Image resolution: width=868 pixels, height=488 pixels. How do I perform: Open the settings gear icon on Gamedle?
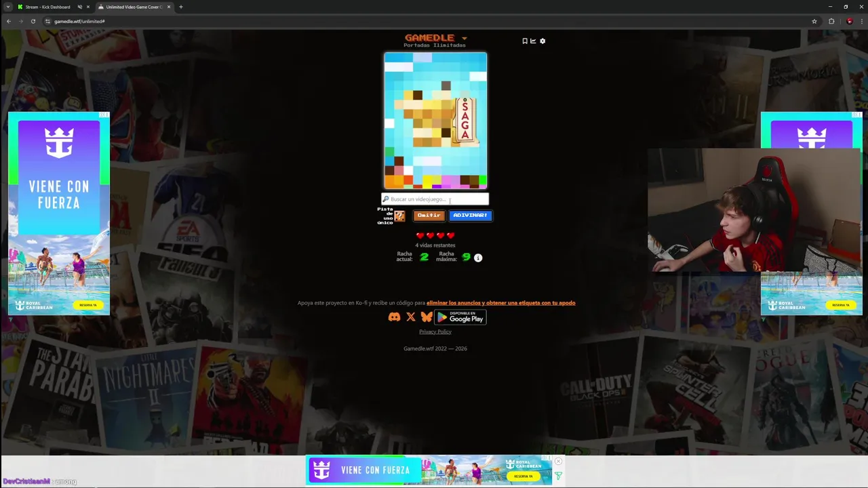542,41
